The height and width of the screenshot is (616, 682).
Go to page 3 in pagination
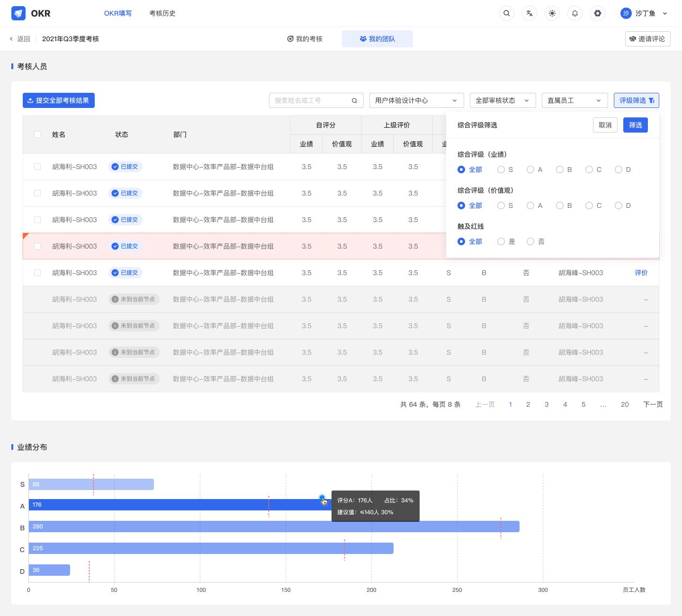pyautogui.click(x=547, y=404)
